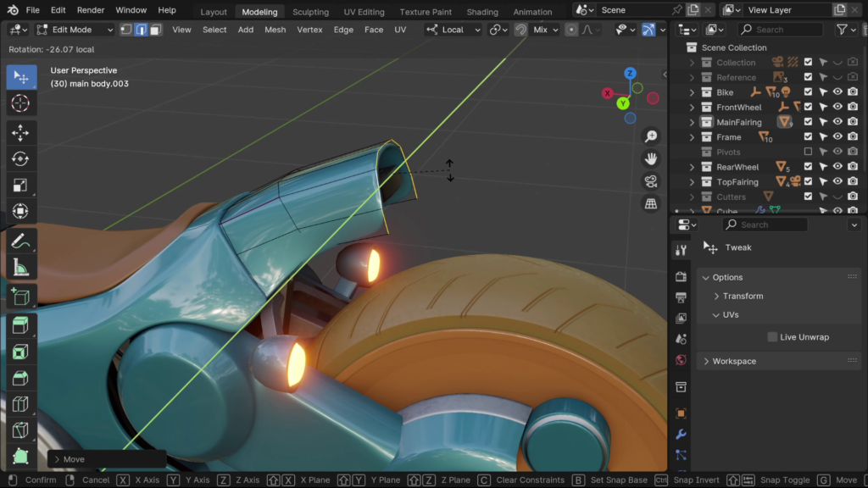This screenshot has height=488, width=868.
Task: Hide the Bike collection in viewport
Action: click(837, 92)
